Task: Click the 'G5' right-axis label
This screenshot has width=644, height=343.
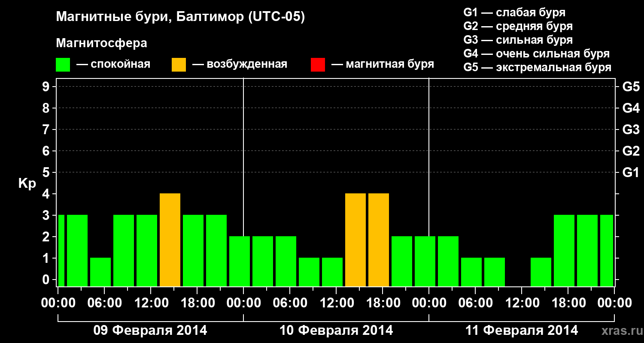Action: pos(631,87)
